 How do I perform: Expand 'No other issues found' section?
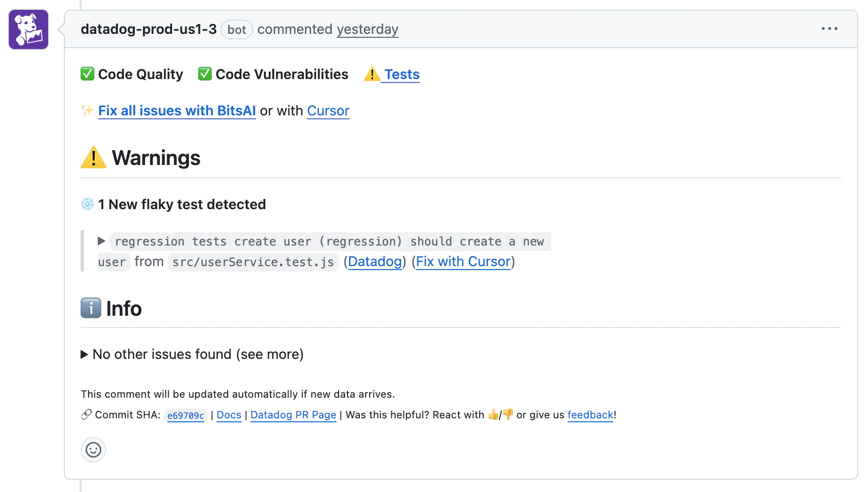pyautogui.click(x=85, y=354)
